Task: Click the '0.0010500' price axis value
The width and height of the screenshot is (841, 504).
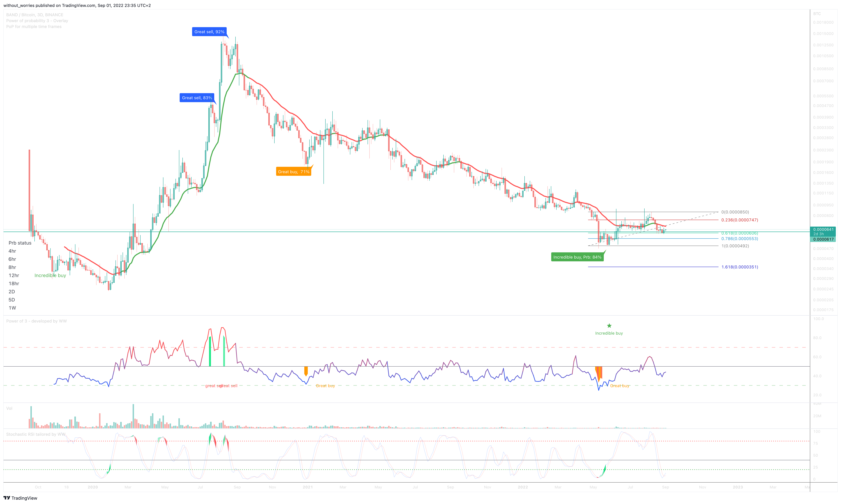Action: [823, 56]
